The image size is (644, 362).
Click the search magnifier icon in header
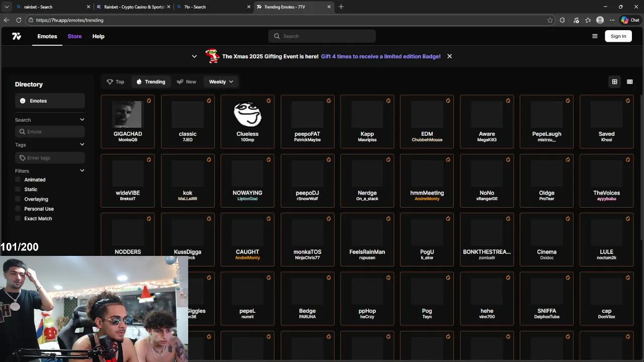[x=277, y=36]
